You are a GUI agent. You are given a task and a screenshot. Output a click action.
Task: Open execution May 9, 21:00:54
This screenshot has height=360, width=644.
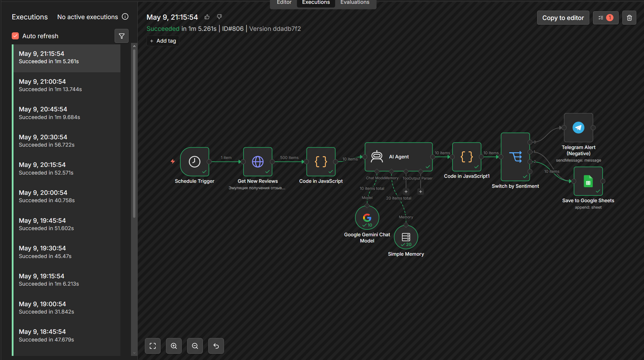coord(66,86)
